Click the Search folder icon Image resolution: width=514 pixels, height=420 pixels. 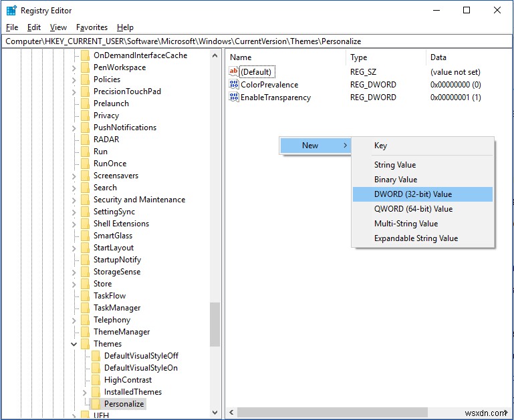click(86, 188)
